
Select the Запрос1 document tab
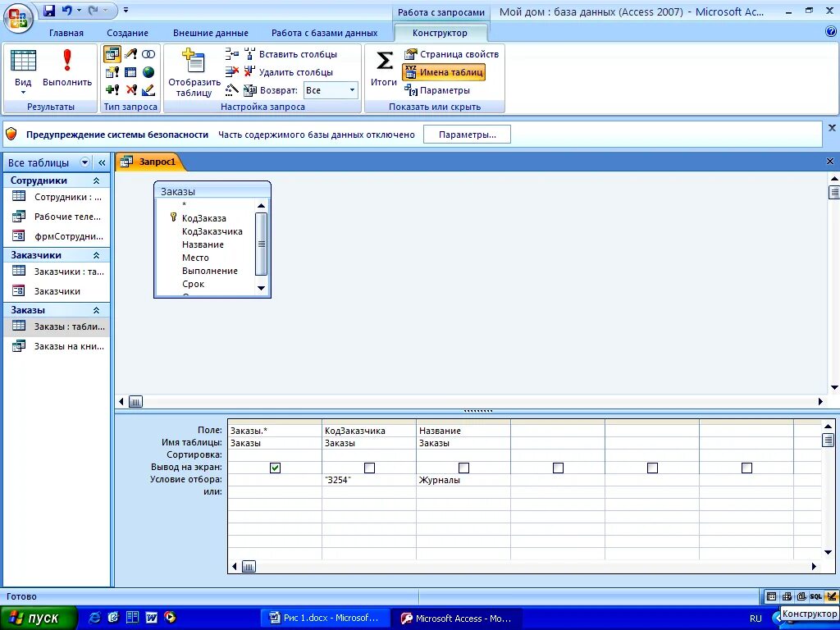(151, 162)
